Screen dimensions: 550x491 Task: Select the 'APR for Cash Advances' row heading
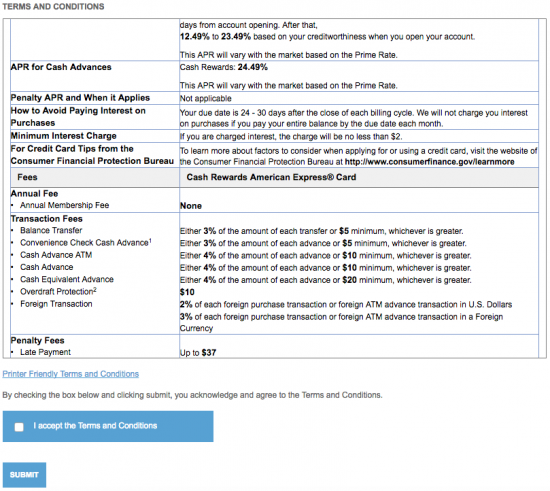[61, 67]
